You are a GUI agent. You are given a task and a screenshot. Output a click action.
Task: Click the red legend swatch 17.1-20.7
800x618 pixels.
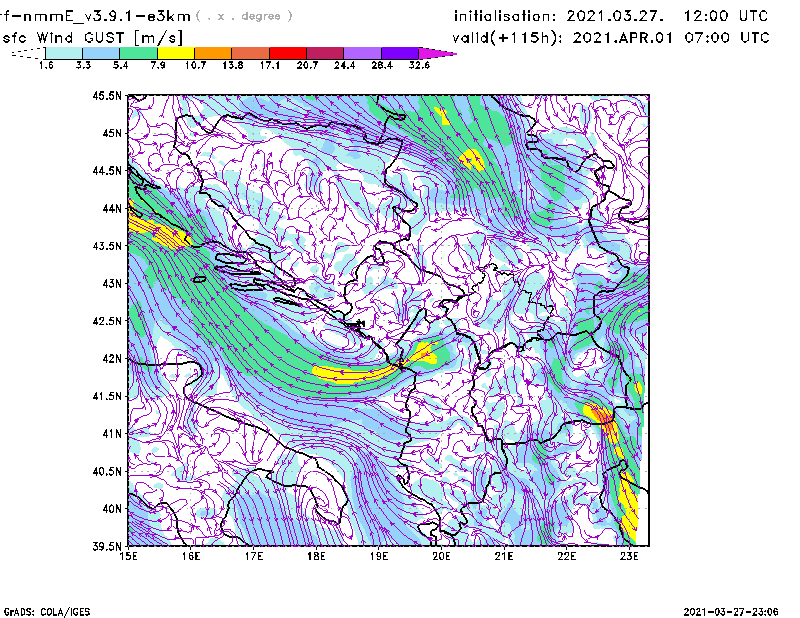(288, 53)
